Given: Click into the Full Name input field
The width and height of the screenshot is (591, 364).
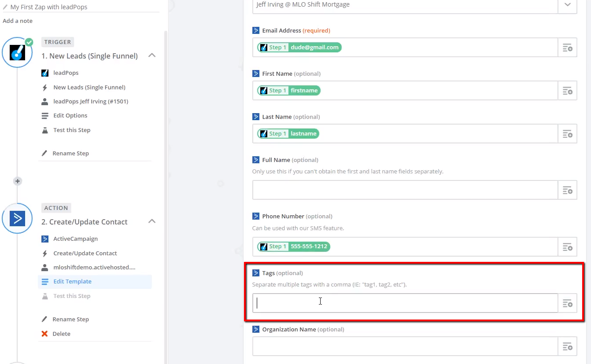Looking at the screenshot, I should [x=405, y=190].
